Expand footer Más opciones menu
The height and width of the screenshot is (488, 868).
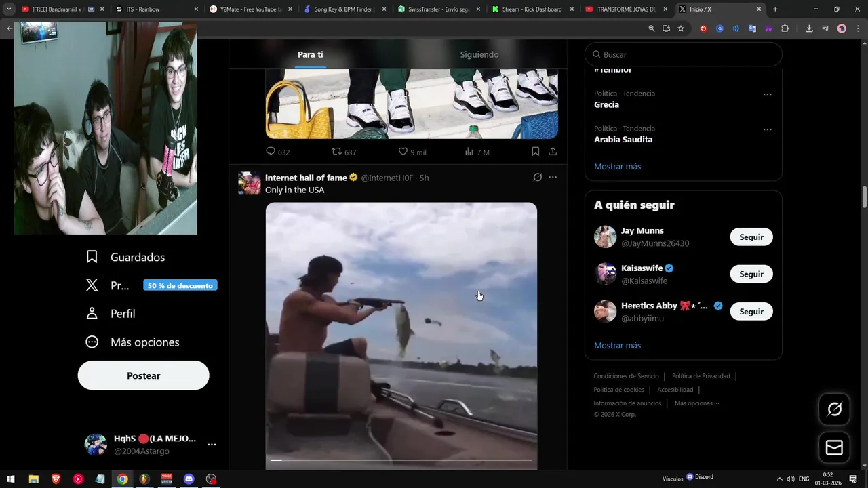click(x=697, y=403)
